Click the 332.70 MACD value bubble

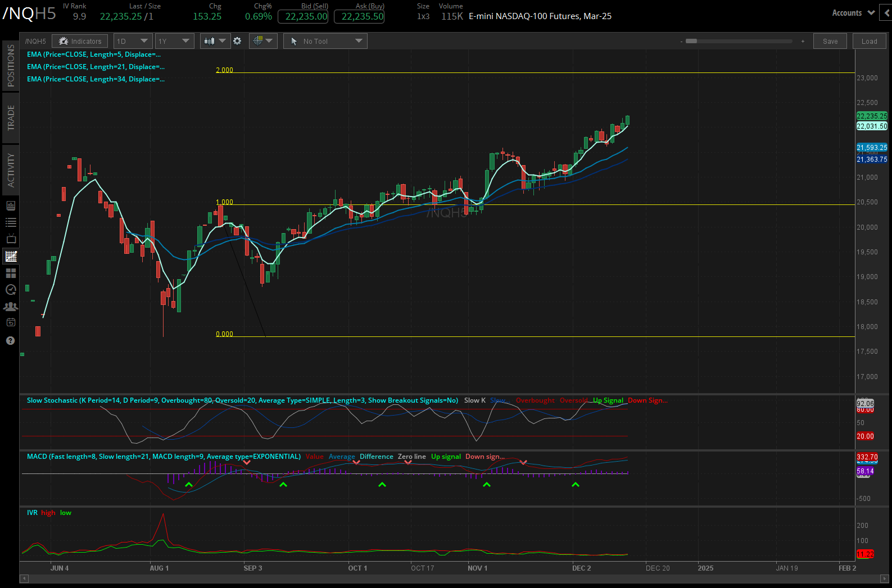coord(867,457)
